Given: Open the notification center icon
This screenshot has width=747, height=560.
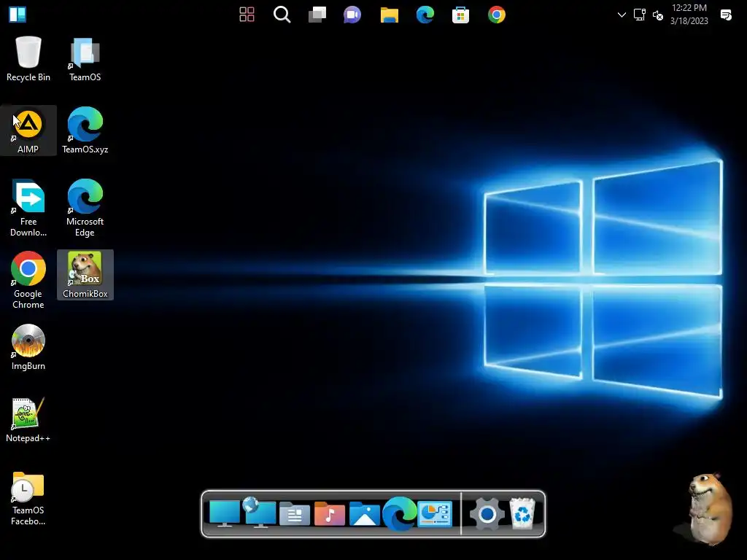Looking at the screenshot, I should click(726, 15).
